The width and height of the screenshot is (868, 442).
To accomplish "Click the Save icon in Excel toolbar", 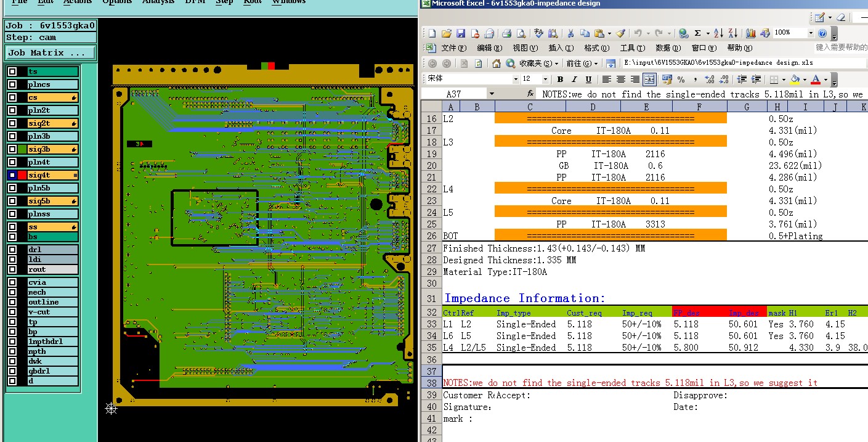I will 461,33.
